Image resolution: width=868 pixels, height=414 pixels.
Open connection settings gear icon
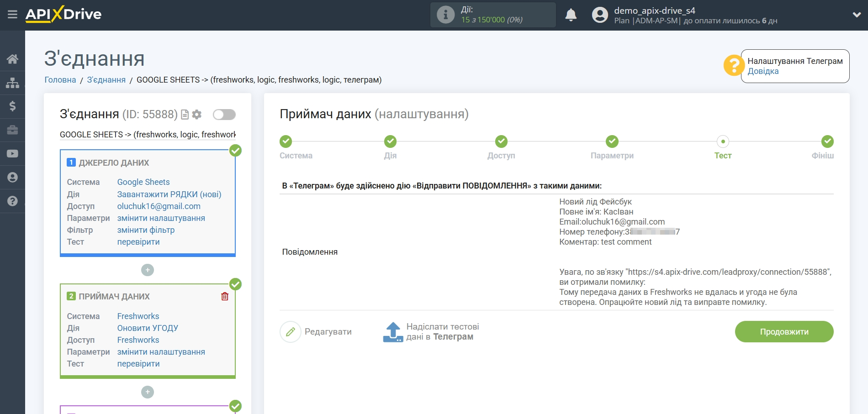[197, 115]
